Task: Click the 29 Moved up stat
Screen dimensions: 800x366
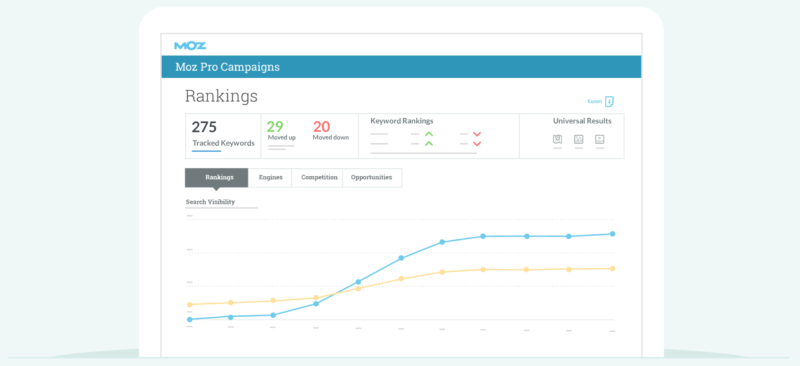Action: [x=282, y=131]
